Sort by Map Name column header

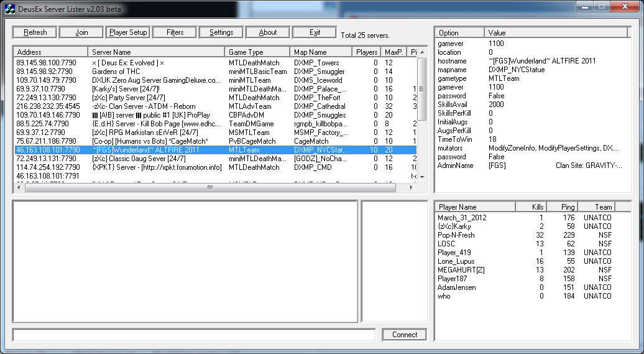321,52
